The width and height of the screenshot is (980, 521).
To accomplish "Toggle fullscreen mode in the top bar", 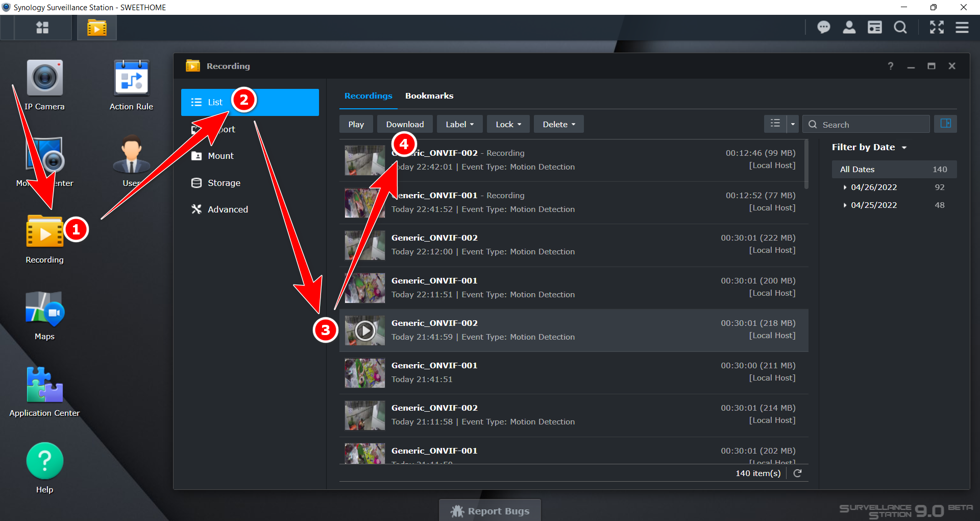I will click(937, 28).
